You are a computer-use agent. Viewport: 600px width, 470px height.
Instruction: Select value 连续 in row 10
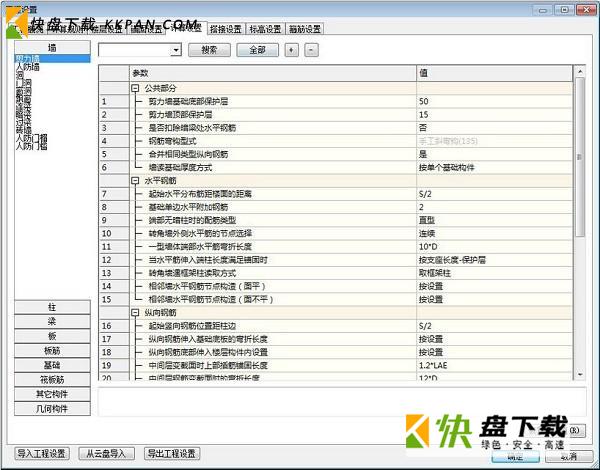[x=494, y=233]
